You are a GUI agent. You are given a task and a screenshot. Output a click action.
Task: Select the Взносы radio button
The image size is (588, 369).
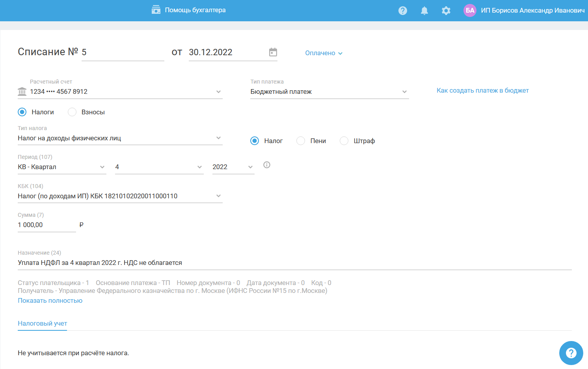pos(72,112)
